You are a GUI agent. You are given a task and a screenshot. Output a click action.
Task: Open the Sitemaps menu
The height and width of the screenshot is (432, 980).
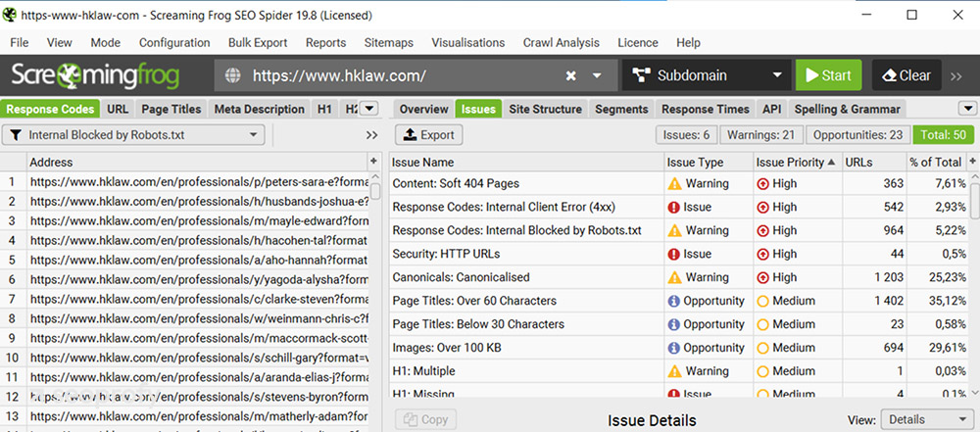389,42
